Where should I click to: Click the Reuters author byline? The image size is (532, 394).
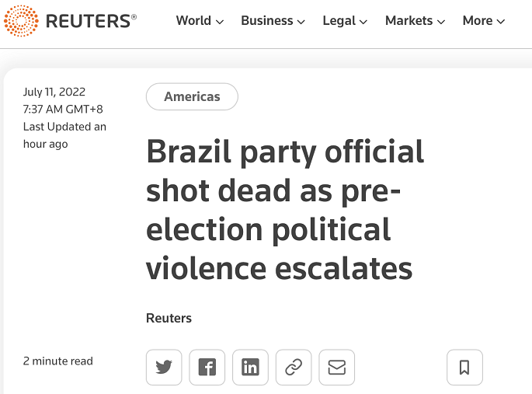click(x=169, y=319)
